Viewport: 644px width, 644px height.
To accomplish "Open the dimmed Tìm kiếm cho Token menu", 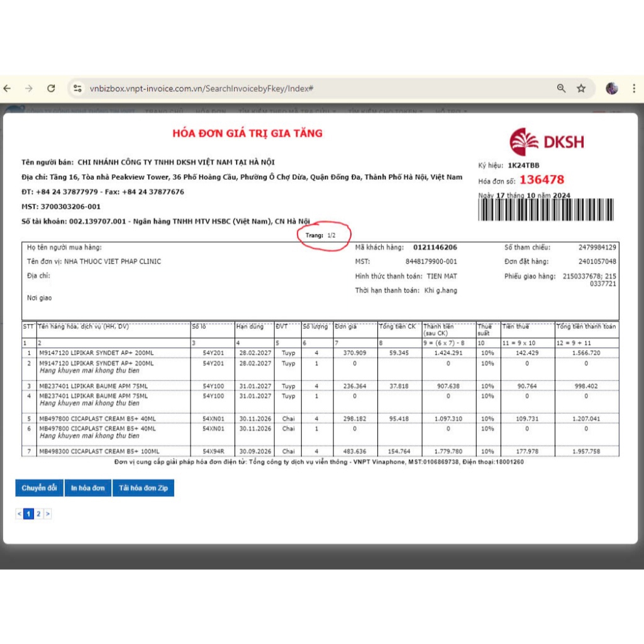I will pyautogui.click(x=385, y=111).
